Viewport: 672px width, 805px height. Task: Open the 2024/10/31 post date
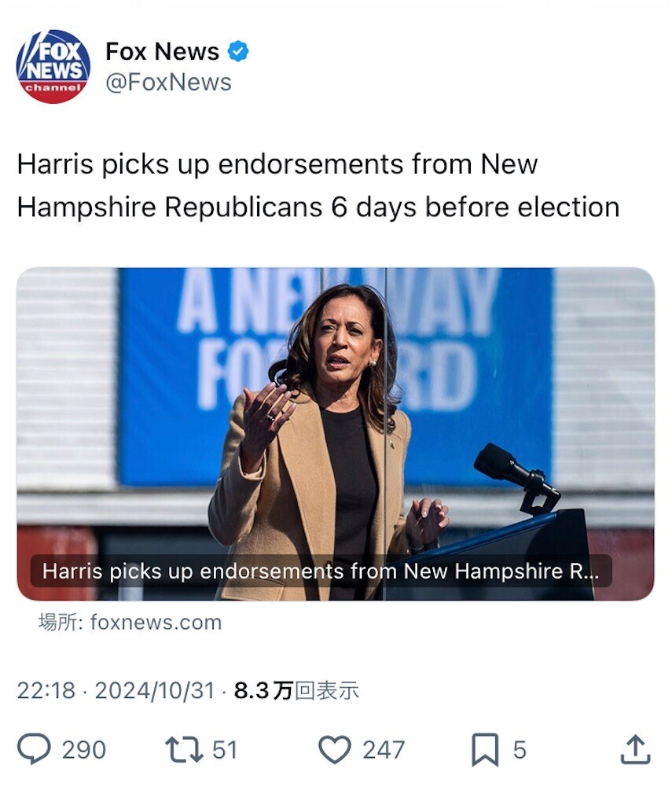155,690
